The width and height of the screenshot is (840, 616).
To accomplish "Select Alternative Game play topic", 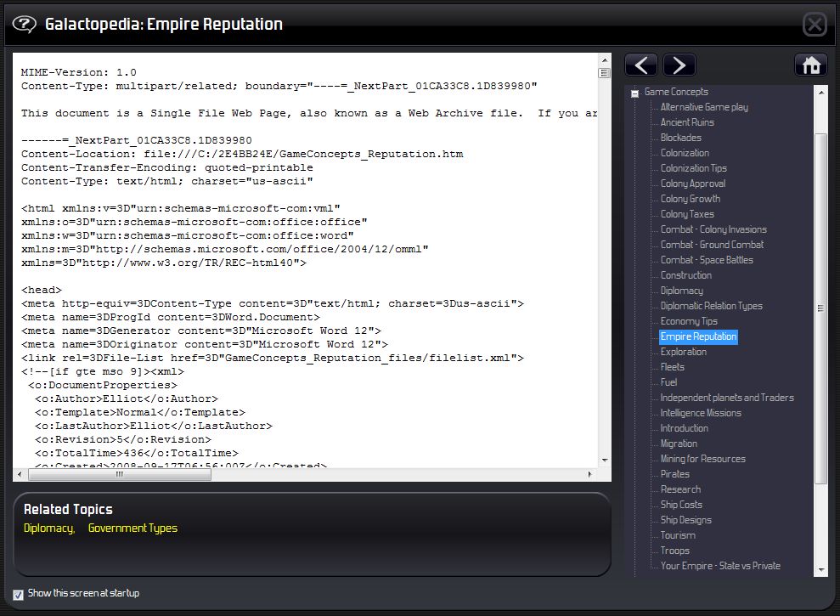I will 704,107.
